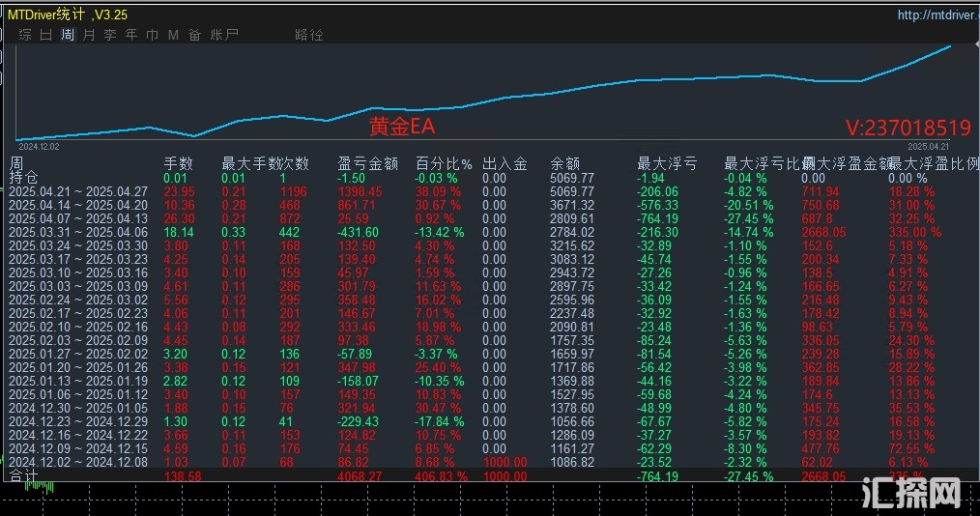Click the M tab in the top bar
This screenshot has width=980, height=516.
[x=173, y=35]
